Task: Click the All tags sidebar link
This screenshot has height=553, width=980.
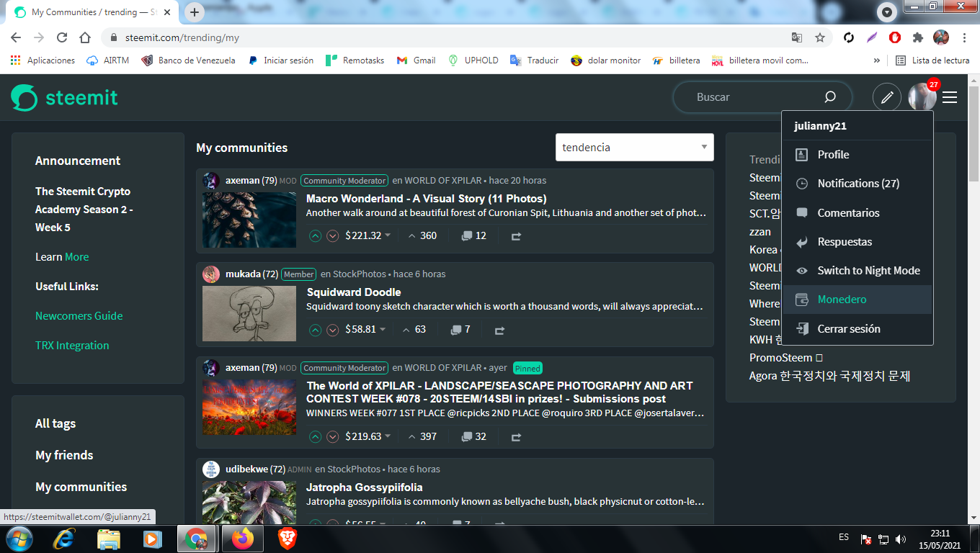Action: [x=55, y=423]
